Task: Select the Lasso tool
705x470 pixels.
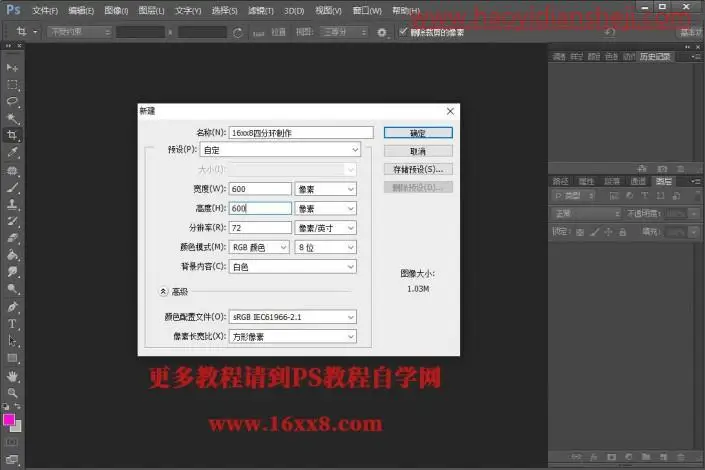Action: [x=12, y=101]
